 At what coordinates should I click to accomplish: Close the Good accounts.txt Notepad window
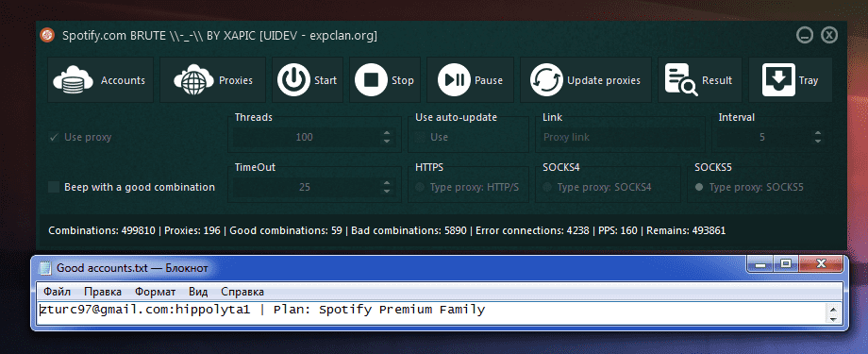pyautogui.click(x=820, y=263)
